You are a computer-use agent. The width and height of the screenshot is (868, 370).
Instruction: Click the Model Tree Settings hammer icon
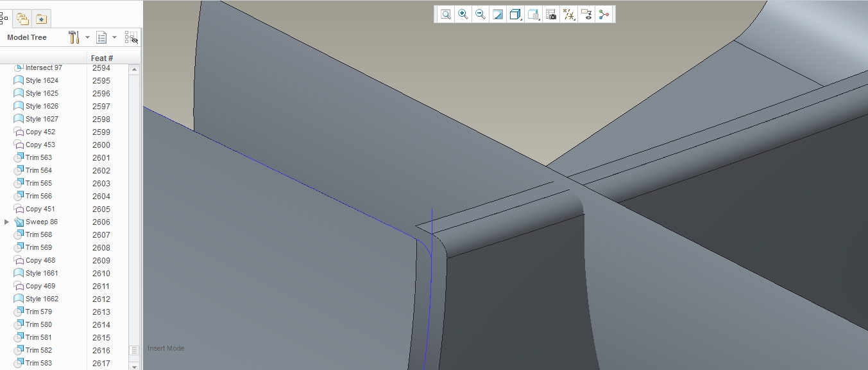click(x=74, y=37)
